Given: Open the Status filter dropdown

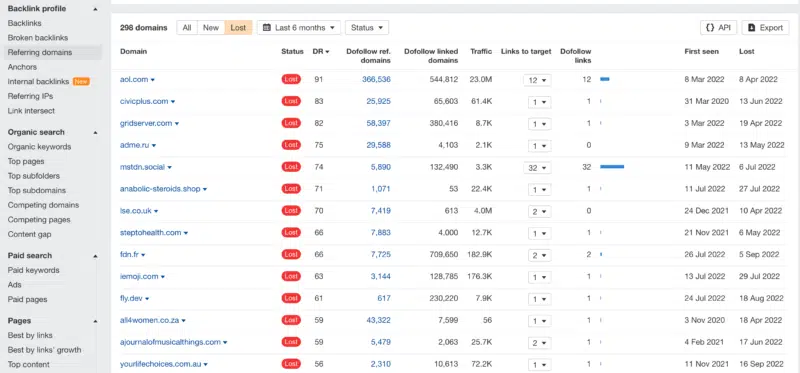Looking at the screenshot, I should [x=367, y=28].
